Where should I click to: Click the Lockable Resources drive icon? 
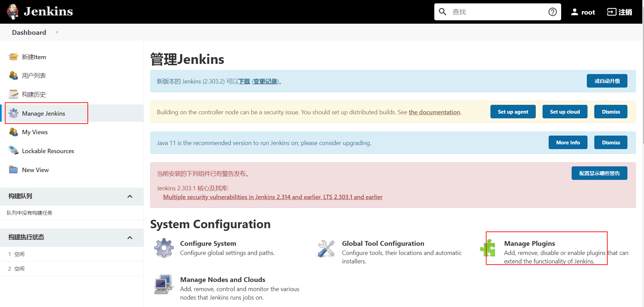click(14, 150)
